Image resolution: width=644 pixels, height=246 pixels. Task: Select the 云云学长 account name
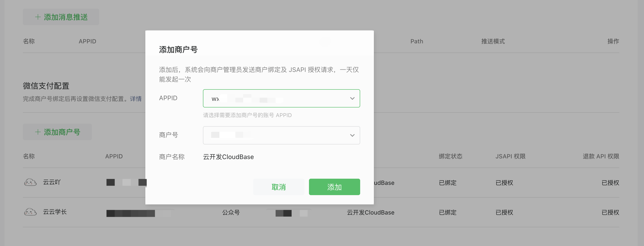point(55,212)
